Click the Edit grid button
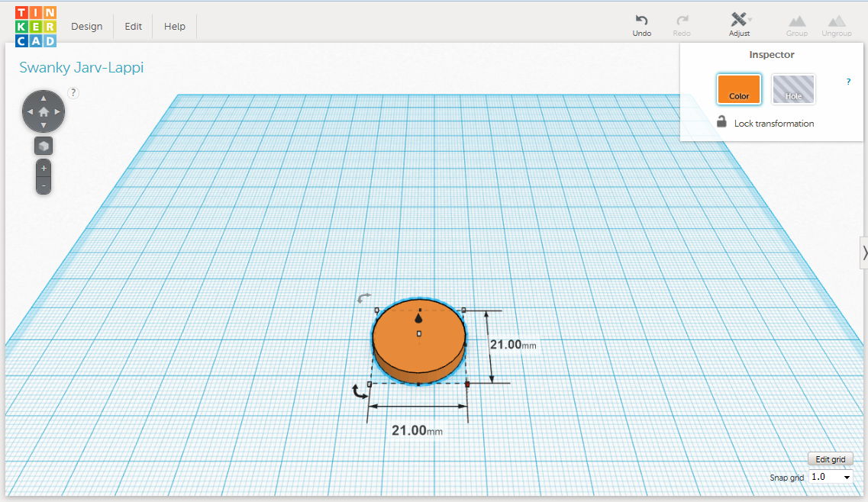 (x=831, y=459)
